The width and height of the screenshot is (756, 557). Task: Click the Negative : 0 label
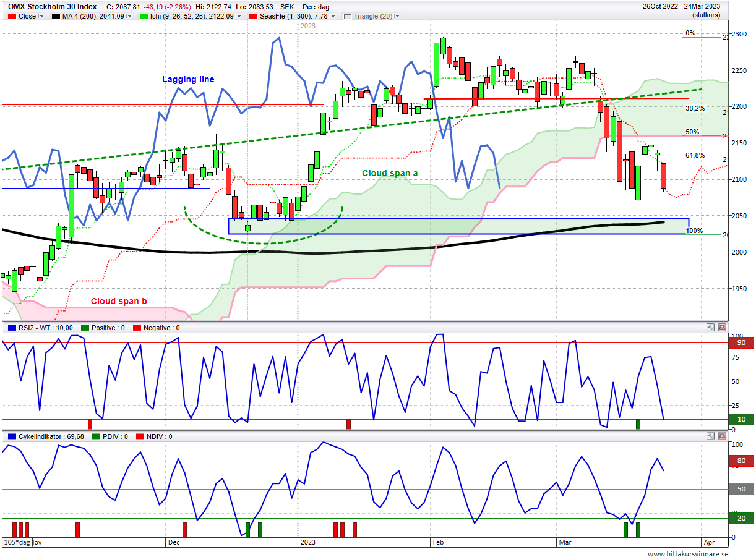point(161,328)
